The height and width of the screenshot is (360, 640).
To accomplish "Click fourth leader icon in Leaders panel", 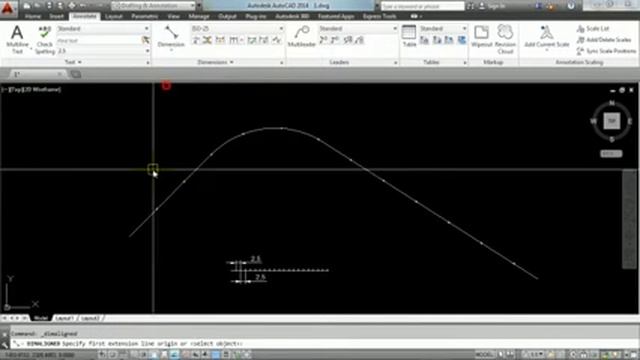I will [359, 40].
